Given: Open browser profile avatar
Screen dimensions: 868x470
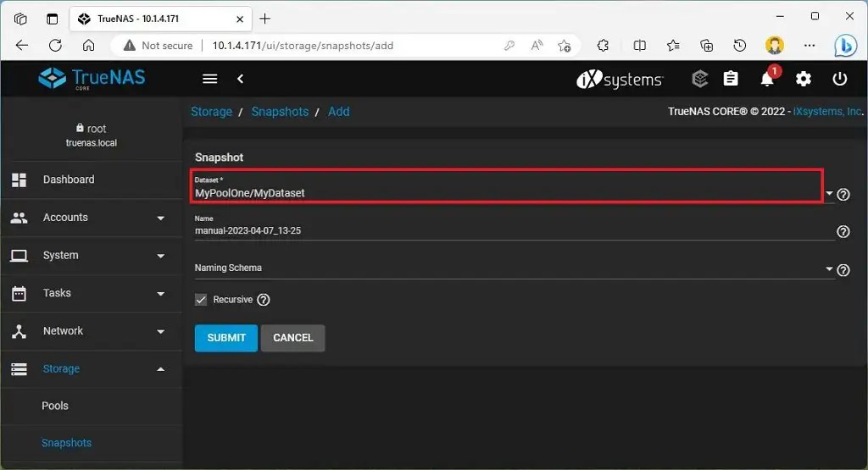Looking at the screenshot, I should coord(775,46).
